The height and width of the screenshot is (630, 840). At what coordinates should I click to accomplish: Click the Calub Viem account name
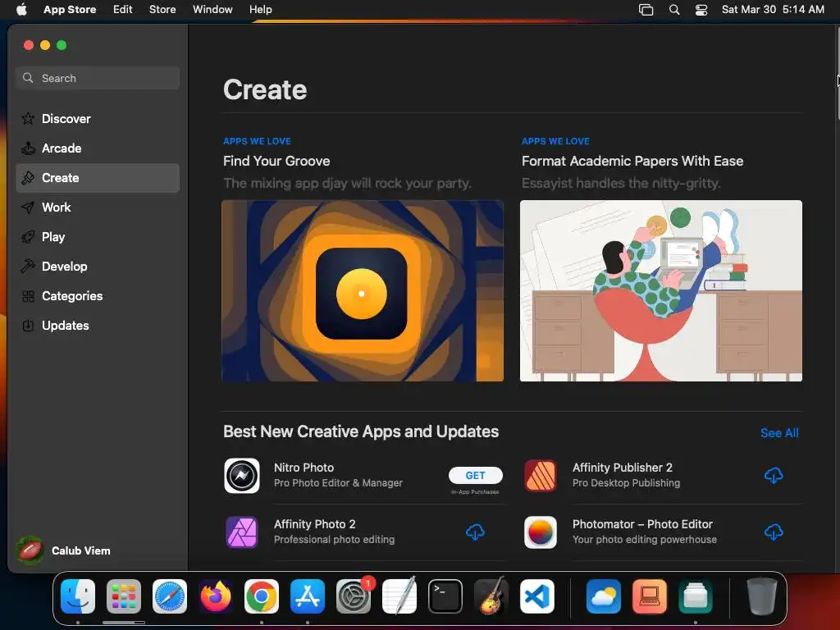(81, 550)
